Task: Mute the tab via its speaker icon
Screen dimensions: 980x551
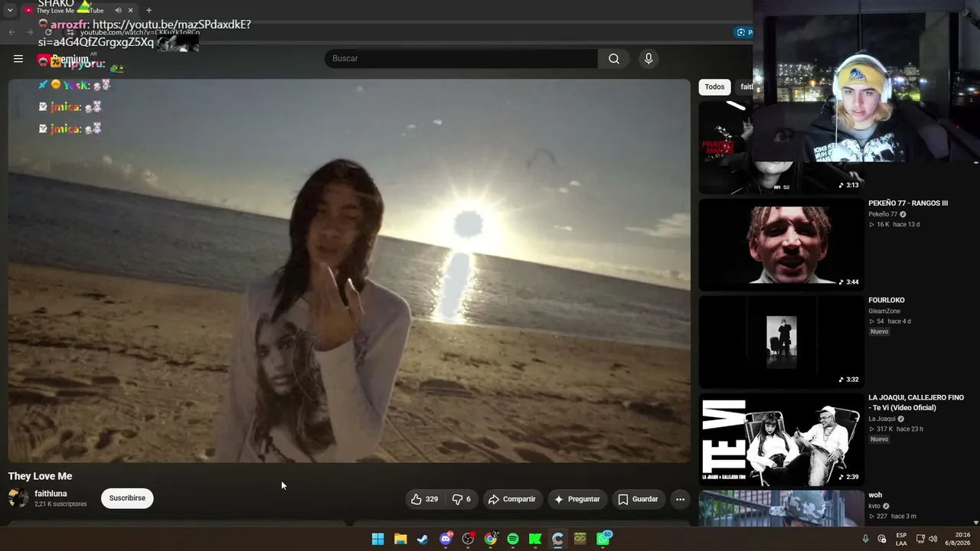Action: [118, 11]
